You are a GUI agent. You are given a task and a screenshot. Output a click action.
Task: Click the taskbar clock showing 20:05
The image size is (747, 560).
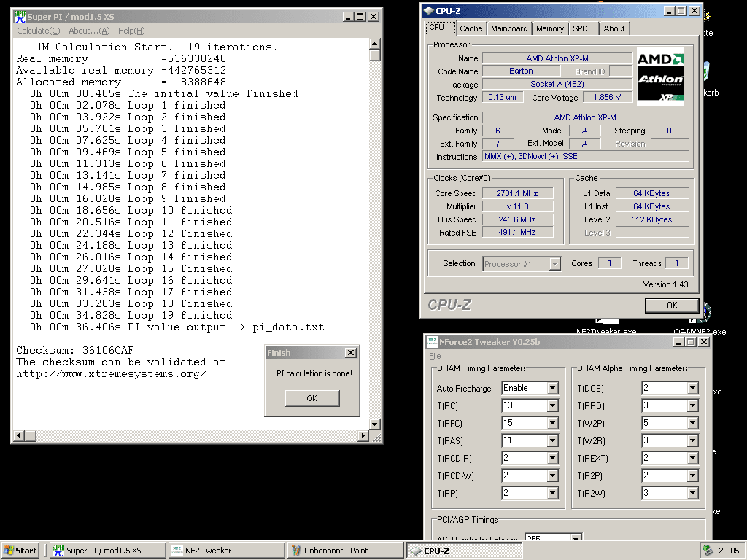pyautogui.click(x=729, y=551)
